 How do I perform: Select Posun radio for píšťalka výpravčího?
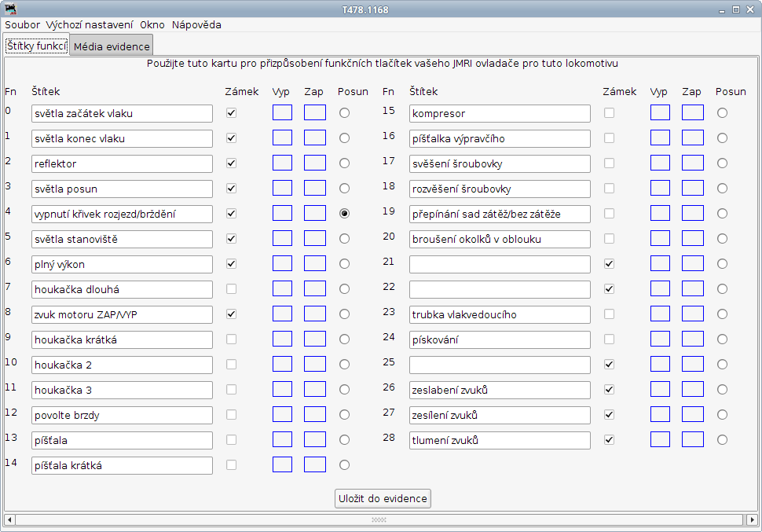point(722,138)
